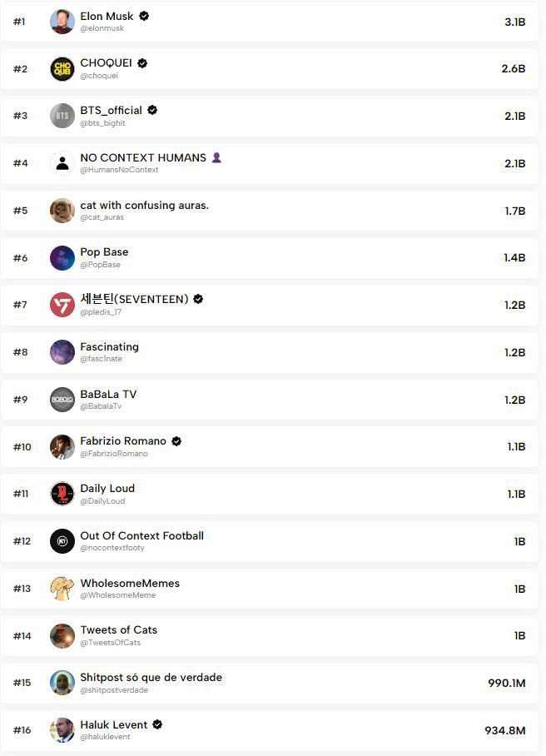546x756 pixels.
Task: Click the CHOQUEI yellow logo avatar
Action: click(62, 68)
